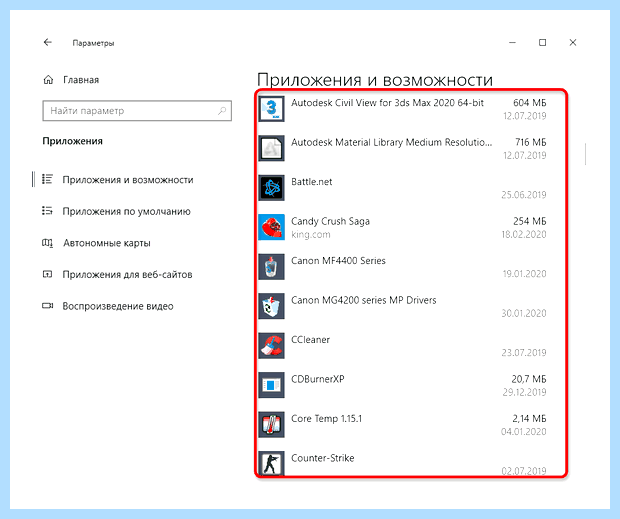Click the Canon MF4400 Series icon

271,267
